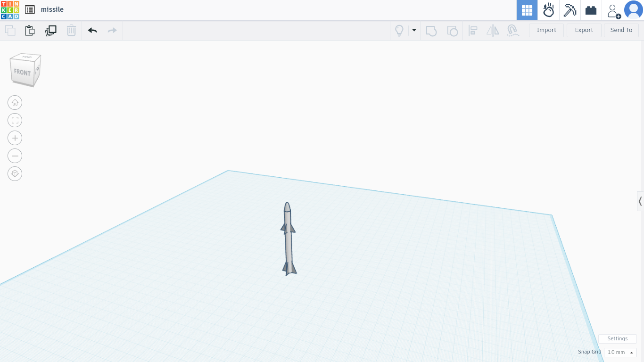Open workplane Settings
The width and height of the screenshot is (644, 362).
[x=618, y=338]
